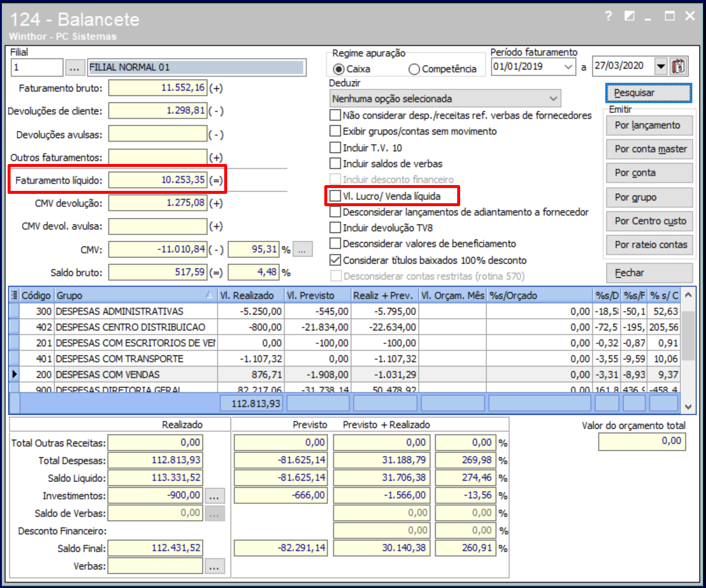Screen dimensions: 706x588
Task: Click the Pesquisar button
Action: pos(648,93)
